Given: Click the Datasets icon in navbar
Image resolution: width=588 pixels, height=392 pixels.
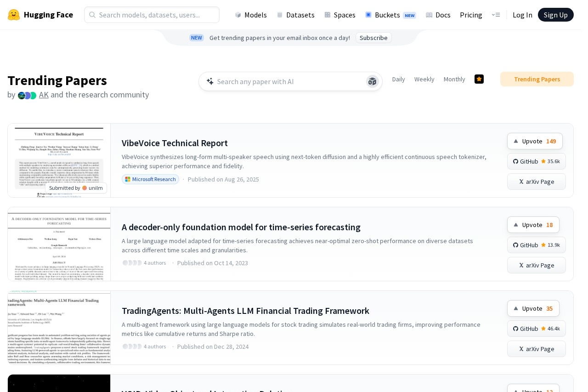Looking at the screenshot, I should [280, 15].
